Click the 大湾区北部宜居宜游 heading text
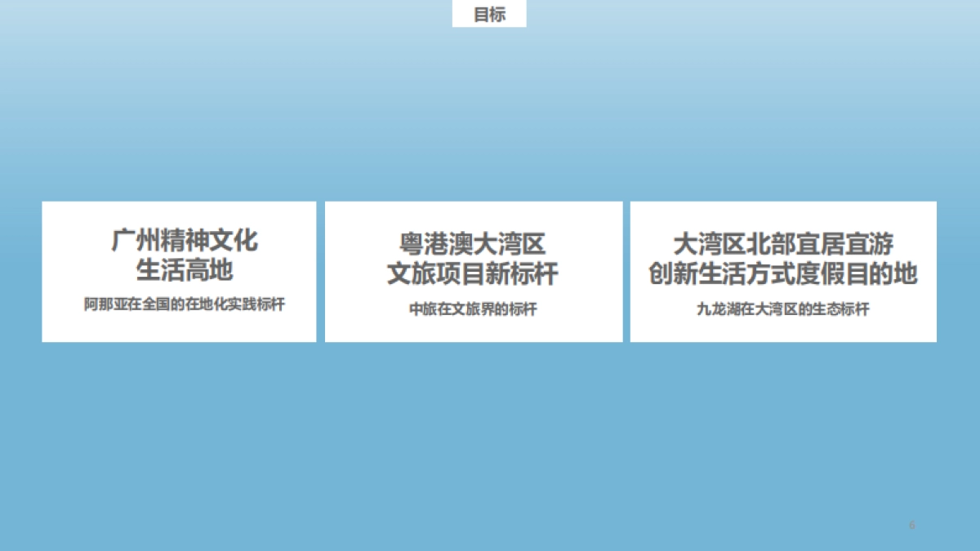This screenshot has height=551, width=980. pos(786,242)
